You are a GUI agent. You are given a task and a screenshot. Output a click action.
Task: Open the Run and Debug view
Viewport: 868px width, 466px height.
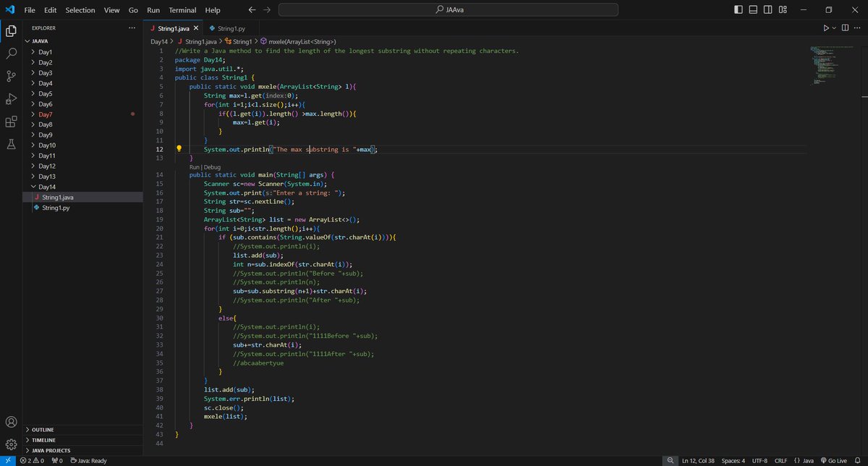(12, 98)
